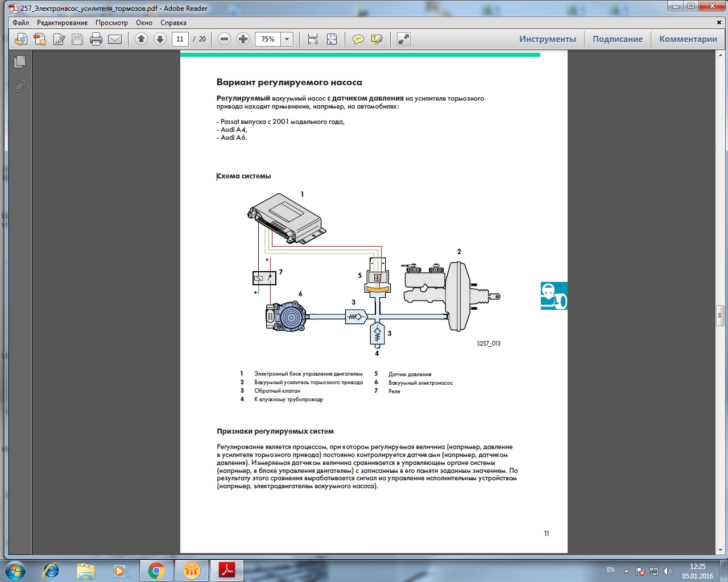The image size is (728, 582).
Task: Click the fit one full page icon
Action: click(x=332, y=39)
